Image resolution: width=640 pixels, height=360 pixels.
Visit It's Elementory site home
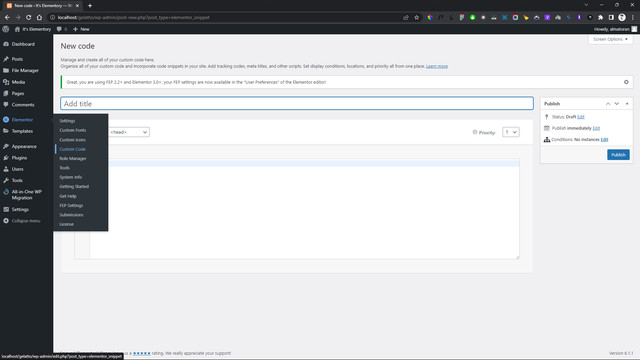point(33,29)
